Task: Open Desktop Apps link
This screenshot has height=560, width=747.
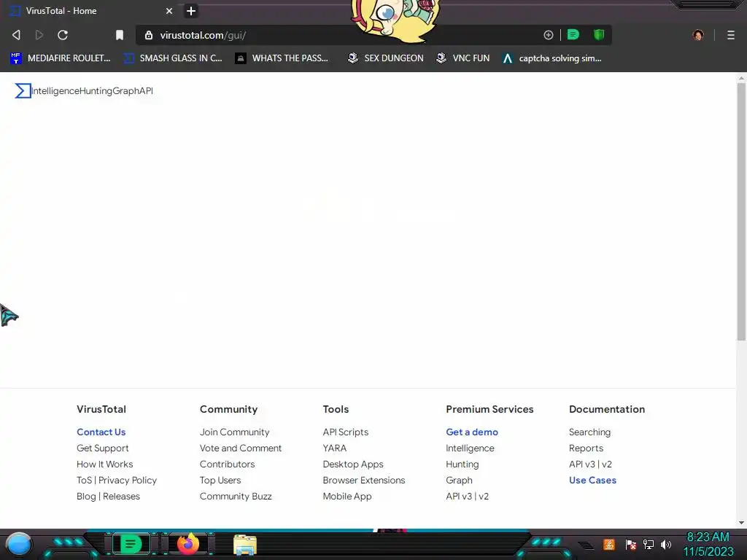Action: click(x=353, y=464)
